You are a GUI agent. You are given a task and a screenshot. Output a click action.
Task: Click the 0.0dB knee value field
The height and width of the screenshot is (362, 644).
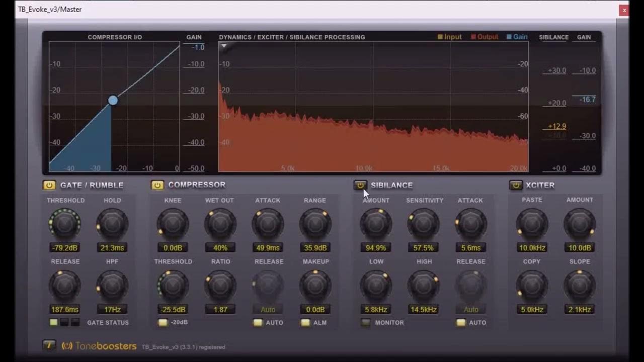(173, 248)
